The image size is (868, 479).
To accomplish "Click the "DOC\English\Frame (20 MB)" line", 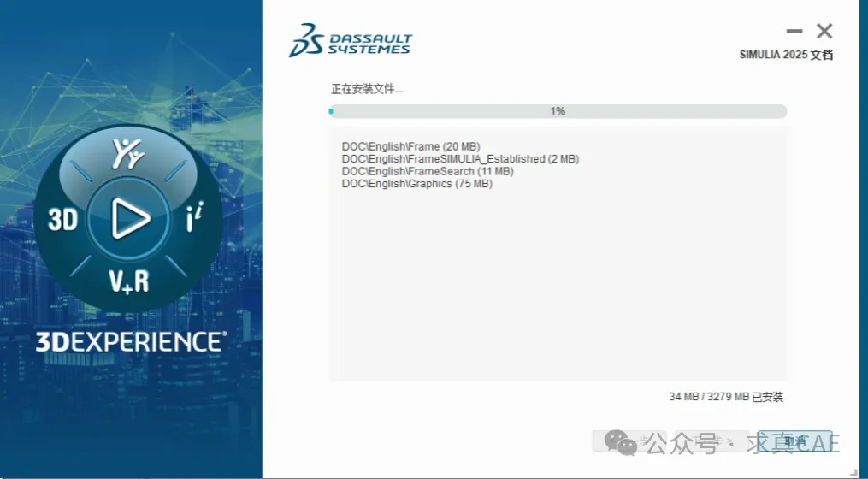I will [x=410, y=147].
